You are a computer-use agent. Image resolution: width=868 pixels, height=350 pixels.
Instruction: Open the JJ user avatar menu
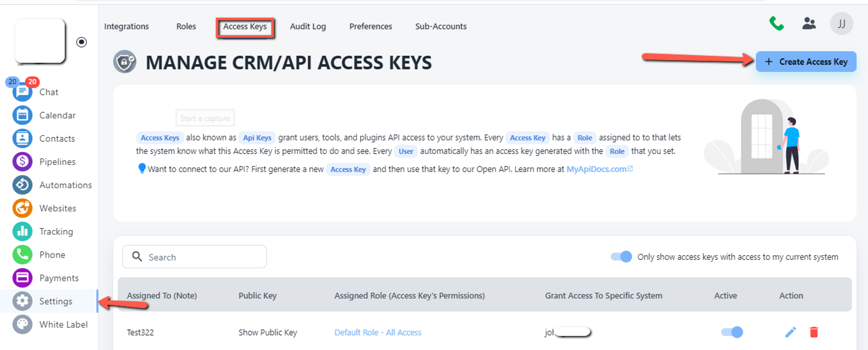coord(841,23)
